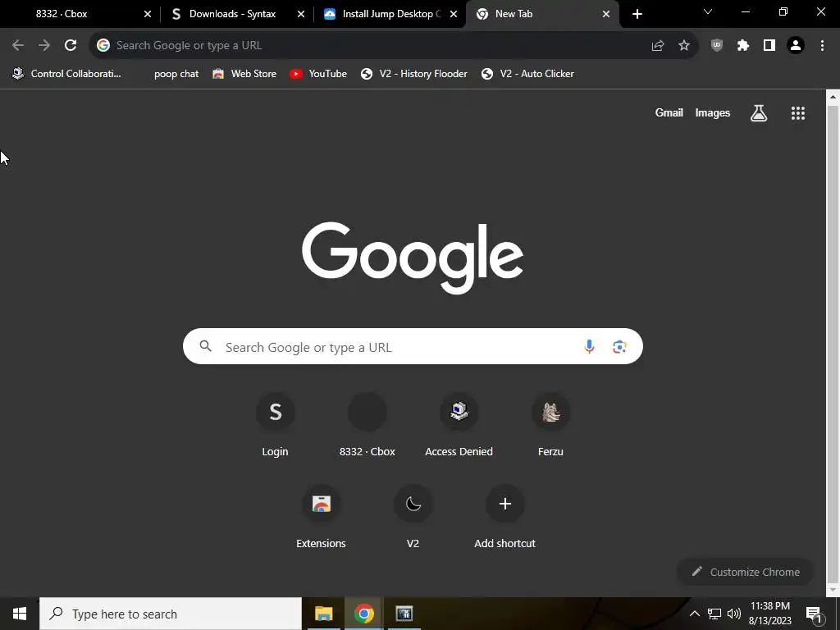Share this page using the share icon
Screen dimensions: 840x630
658,46
